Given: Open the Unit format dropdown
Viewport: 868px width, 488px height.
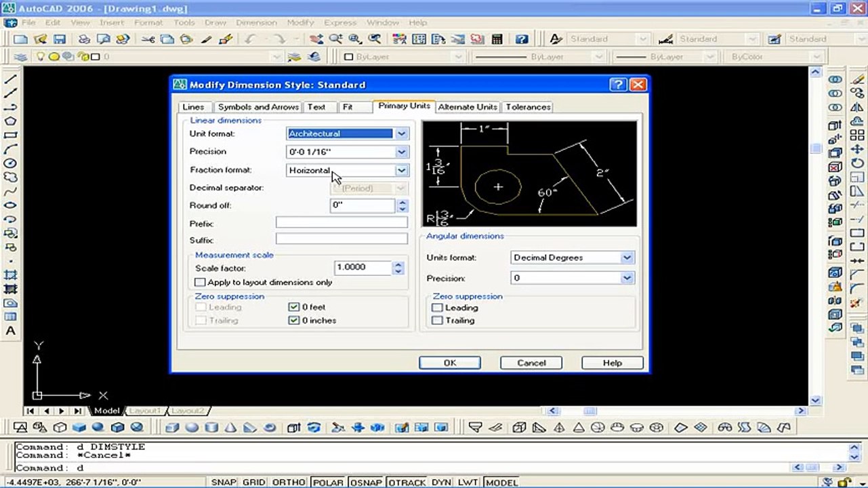Looking at the screenshot, I should (402, 134).
